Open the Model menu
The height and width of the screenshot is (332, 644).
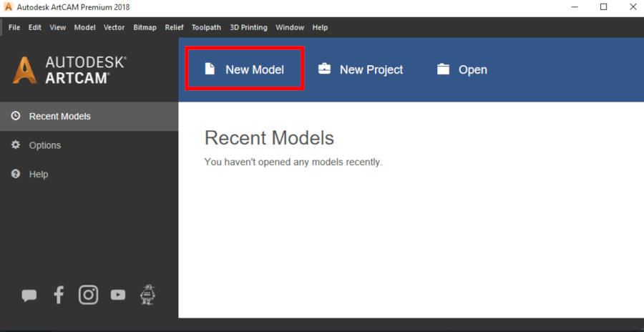(x=84, y=27)
